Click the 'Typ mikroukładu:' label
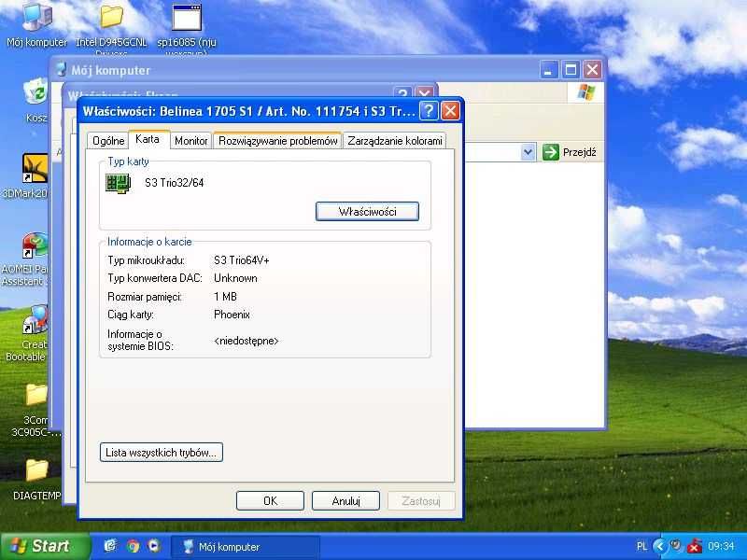Viewport: 747px width, 560px height. (x=147, y=260)
